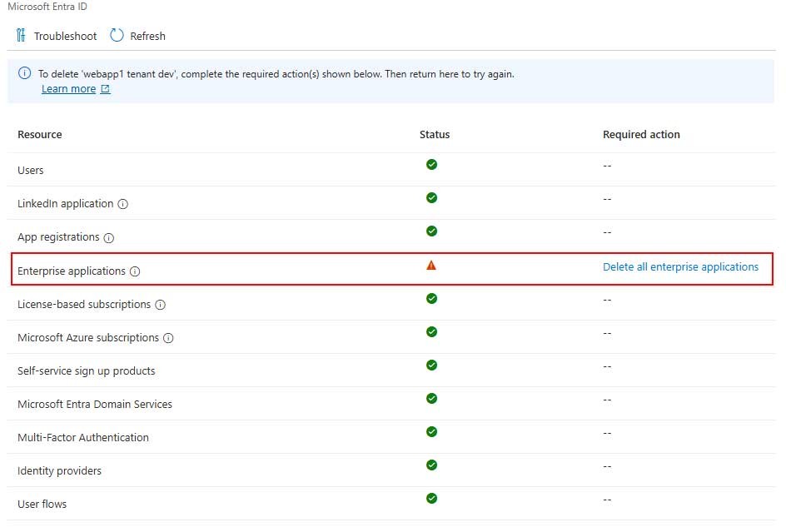Click the Required action column header
This screenshot has height=532, width=786.
(x=641, y=134)
